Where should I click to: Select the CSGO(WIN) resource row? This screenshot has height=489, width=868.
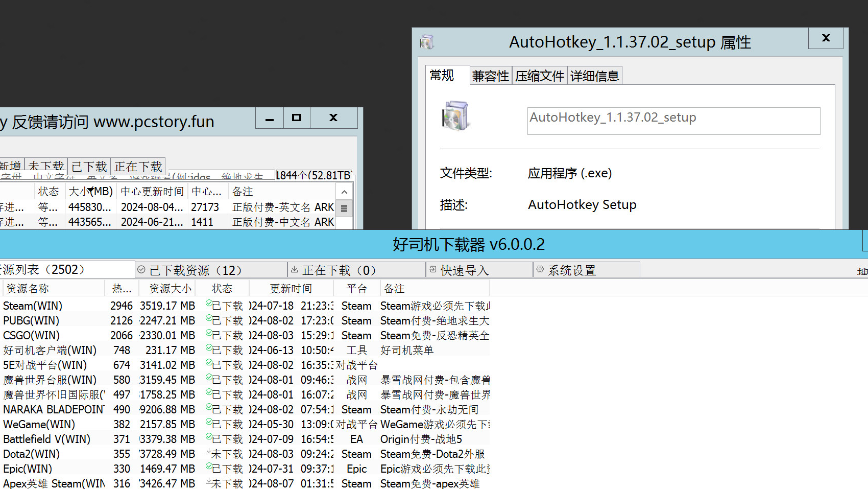(x=245, y=335)
